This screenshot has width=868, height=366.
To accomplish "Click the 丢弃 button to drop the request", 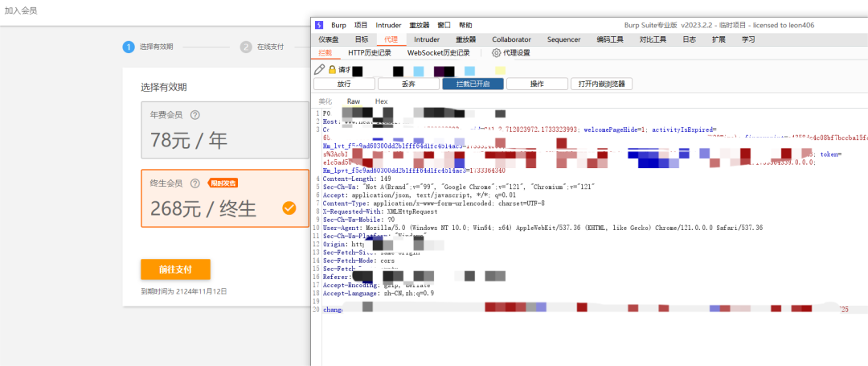I will click(408, 84).
